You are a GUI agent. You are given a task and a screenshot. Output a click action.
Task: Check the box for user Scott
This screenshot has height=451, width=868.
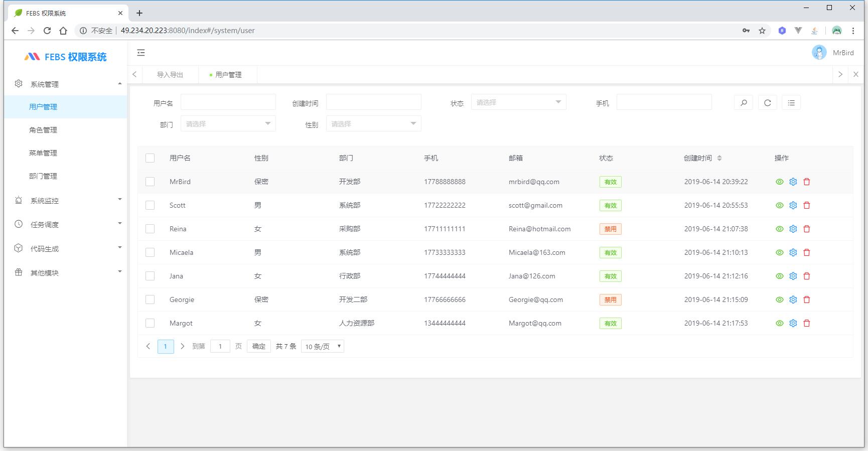150,205
